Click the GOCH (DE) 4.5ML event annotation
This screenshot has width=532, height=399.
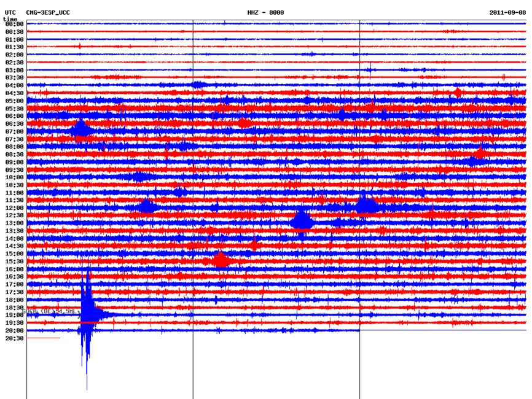[52, 312]
